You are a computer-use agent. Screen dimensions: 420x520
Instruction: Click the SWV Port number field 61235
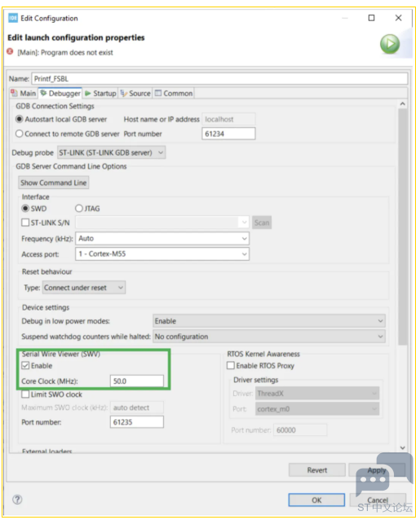coord(137,422)
